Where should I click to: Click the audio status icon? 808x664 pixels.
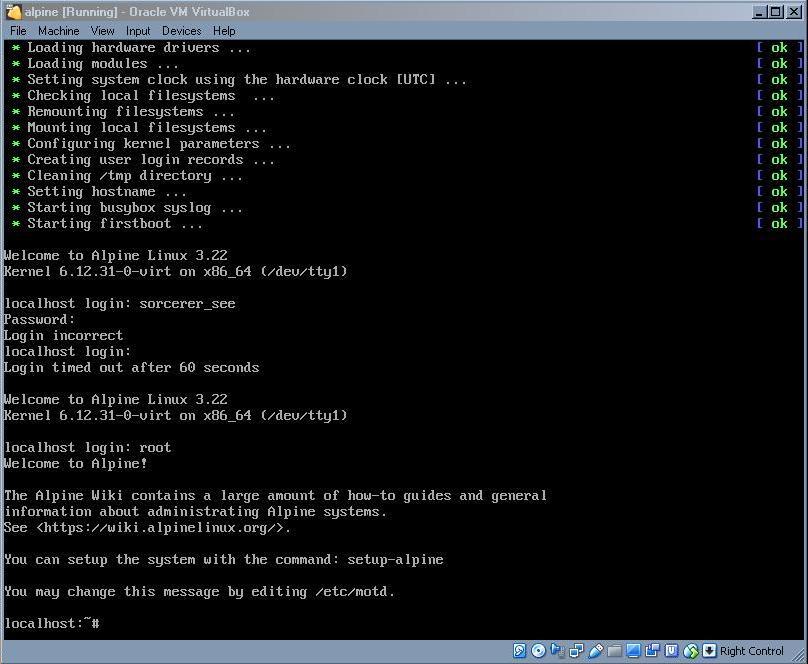[x=557, y=651]
